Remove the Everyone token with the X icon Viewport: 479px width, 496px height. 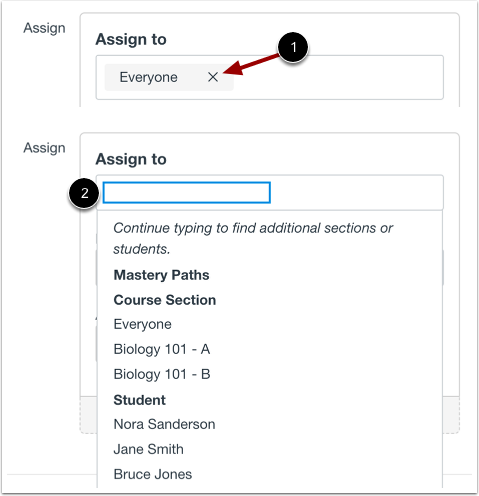[213, 77]
